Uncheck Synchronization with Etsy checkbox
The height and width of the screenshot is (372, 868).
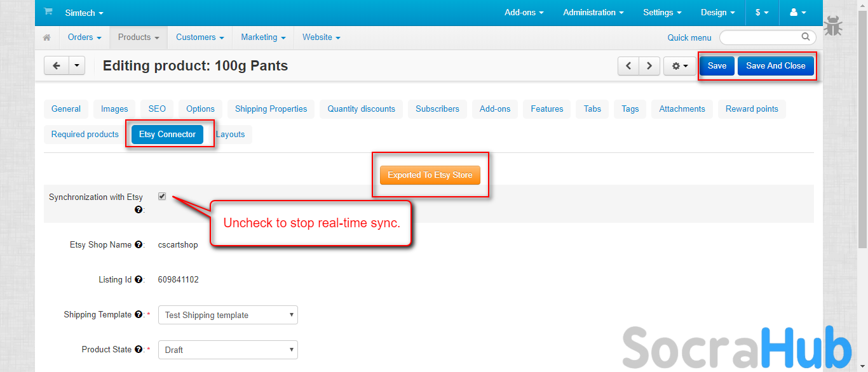(162, 197)
